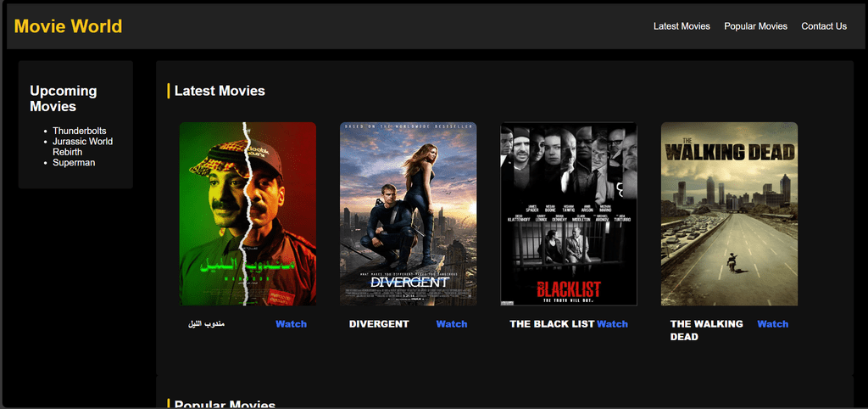Image resolution: width=868 pixels, height=409 pixels.
Task: Watch the Arabic-titled first movie
Action: point(292,324)
